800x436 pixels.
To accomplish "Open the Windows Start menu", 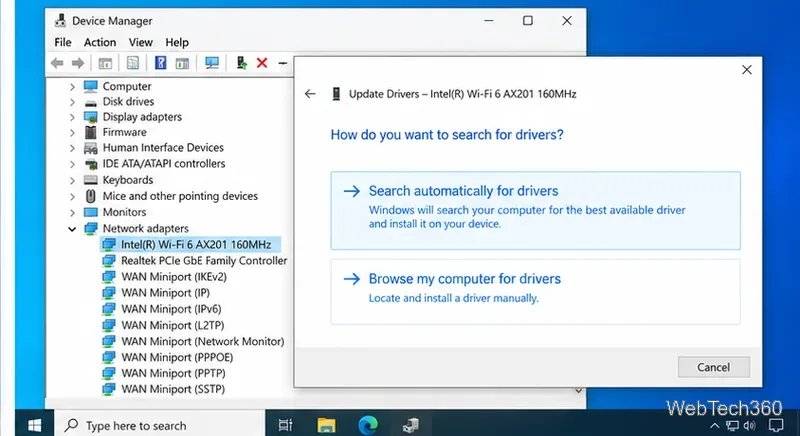I will point(35,425).
